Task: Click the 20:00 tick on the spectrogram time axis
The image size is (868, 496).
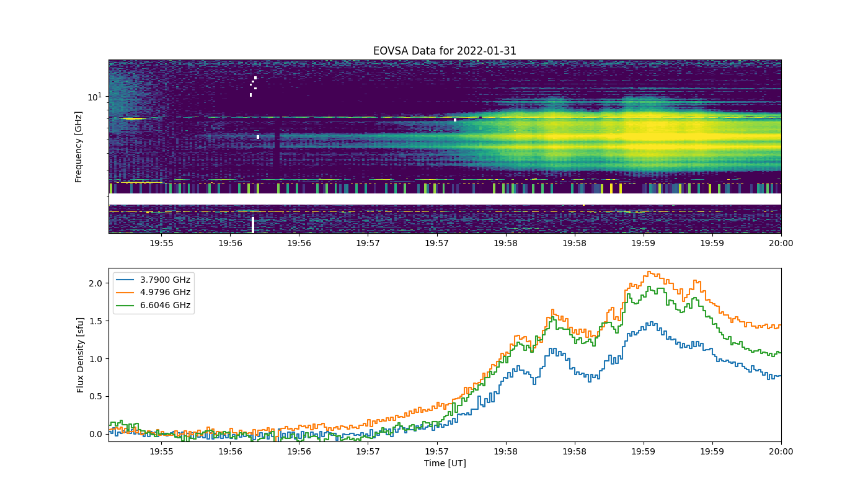Action: [781, 243]
